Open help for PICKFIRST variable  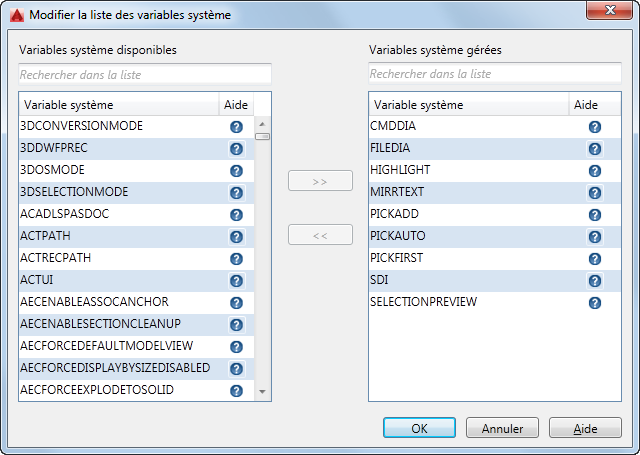point(594,259)
